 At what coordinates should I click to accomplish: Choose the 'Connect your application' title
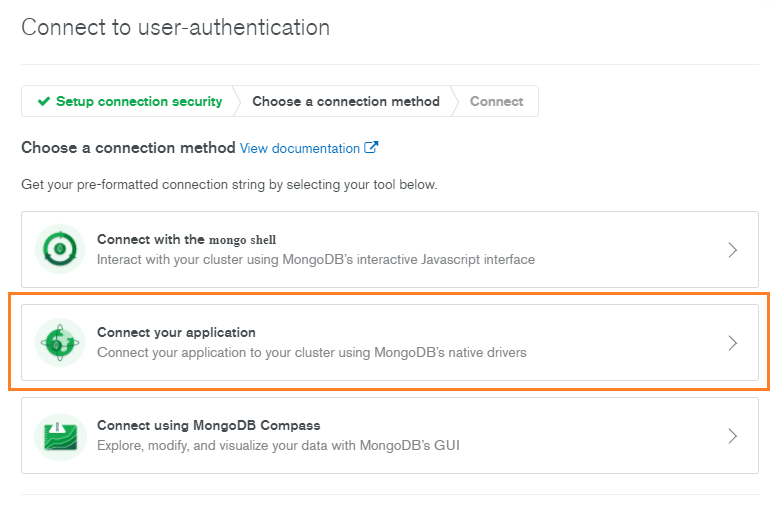[x=176, y=332]
